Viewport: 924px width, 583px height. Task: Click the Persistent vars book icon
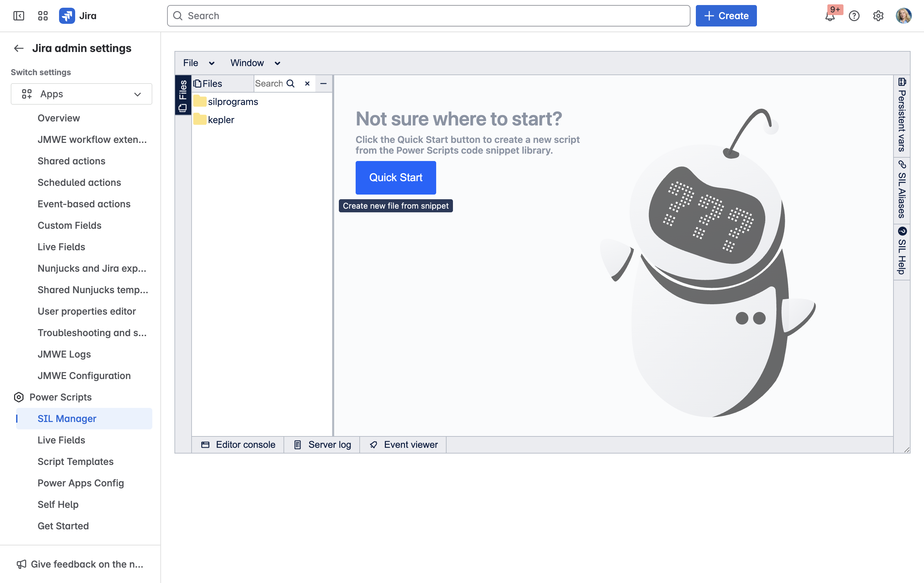click(902, 82)
